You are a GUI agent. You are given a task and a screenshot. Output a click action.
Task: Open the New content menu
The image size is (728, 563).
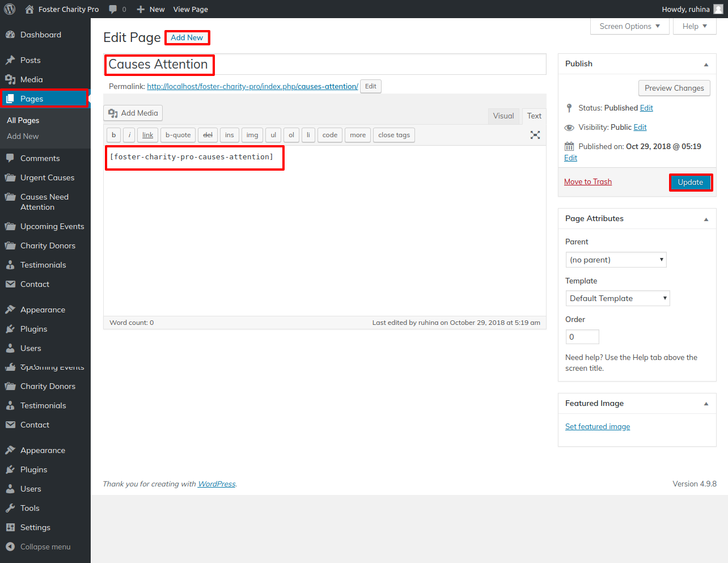click(151, 9)
